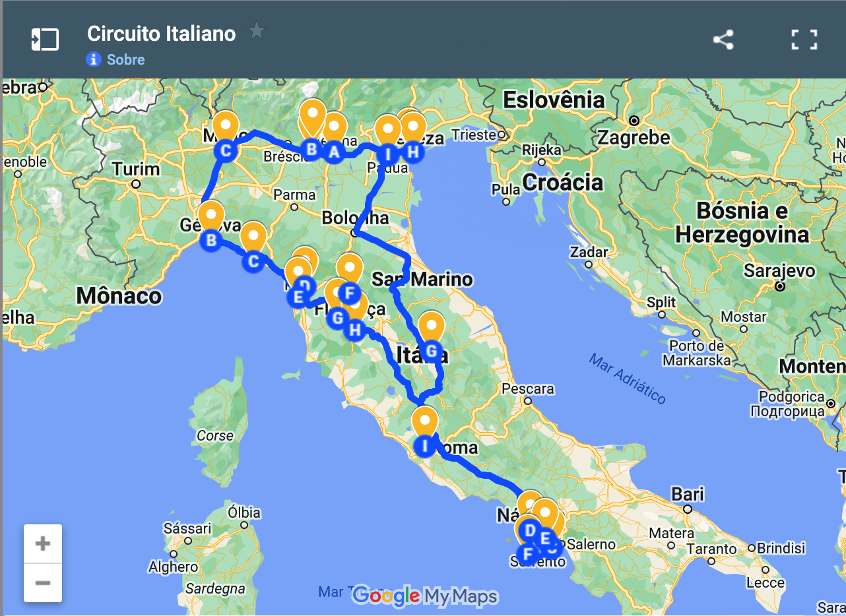
Task: Click blue marker G in central Italy
Action: pos(432,351)
